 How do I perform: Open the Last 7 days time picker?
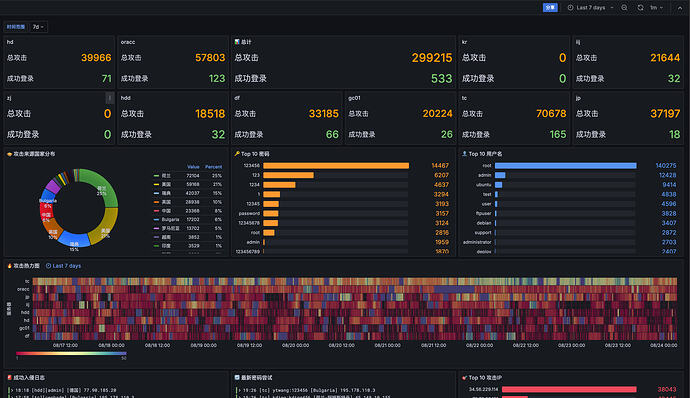(590, 7)
